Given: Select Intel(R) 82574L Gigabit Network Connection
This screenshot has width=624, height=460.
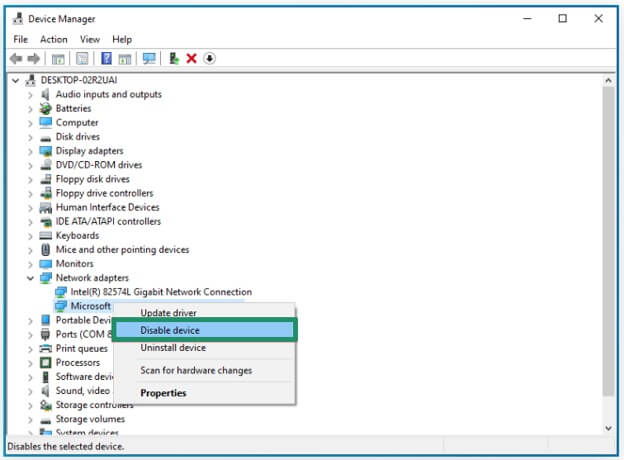Looking at the screenshot, I should pyautogui.click(x=161, y=292).
